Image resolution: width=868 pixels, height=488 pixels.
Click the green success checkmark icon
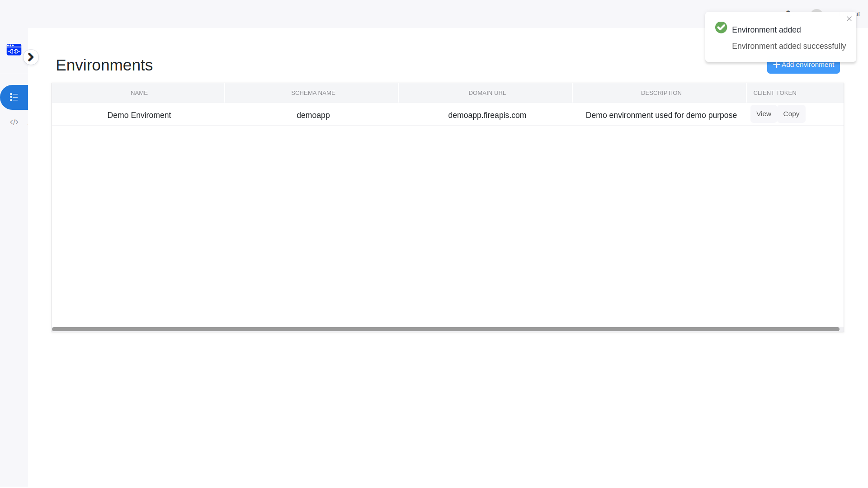coord(721,28)
